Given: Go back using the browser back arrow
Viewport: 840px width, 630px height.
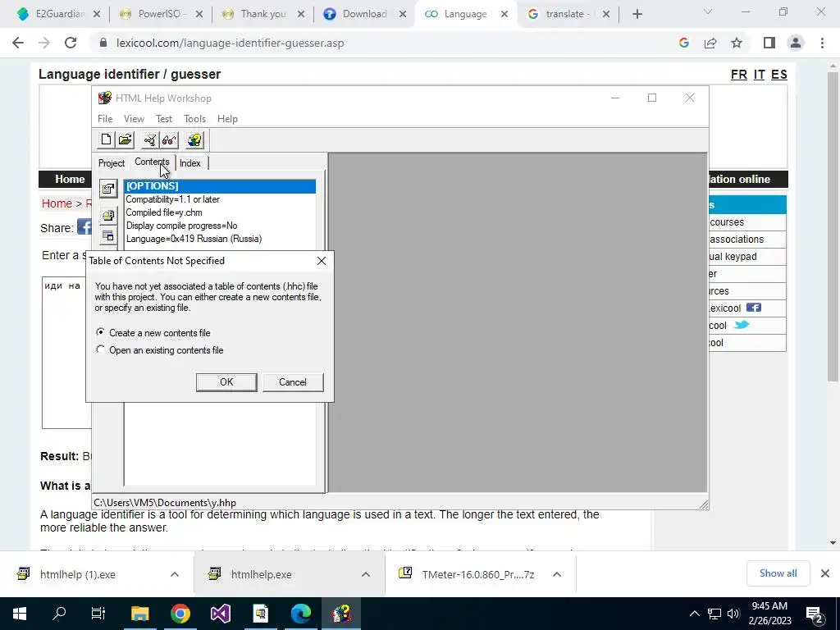Looking at the screenshot, I should (x=18, y=43).
